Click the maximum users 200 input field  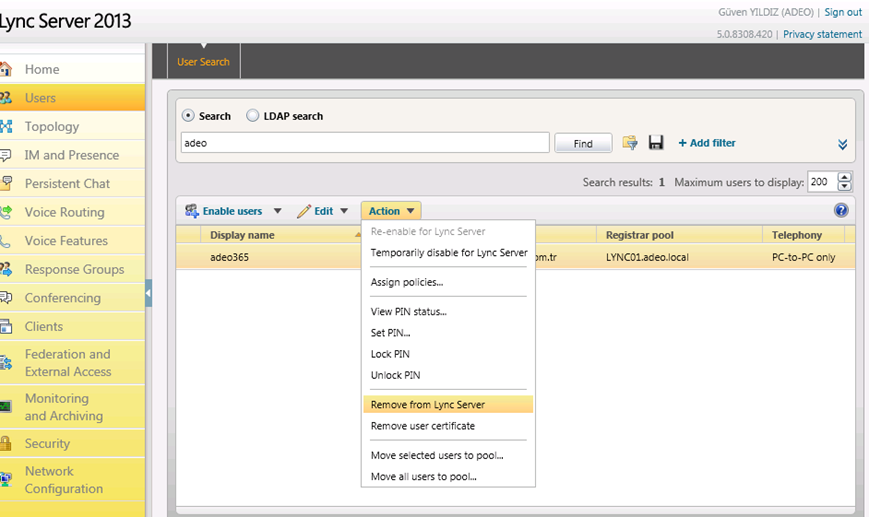click(823, 182)
